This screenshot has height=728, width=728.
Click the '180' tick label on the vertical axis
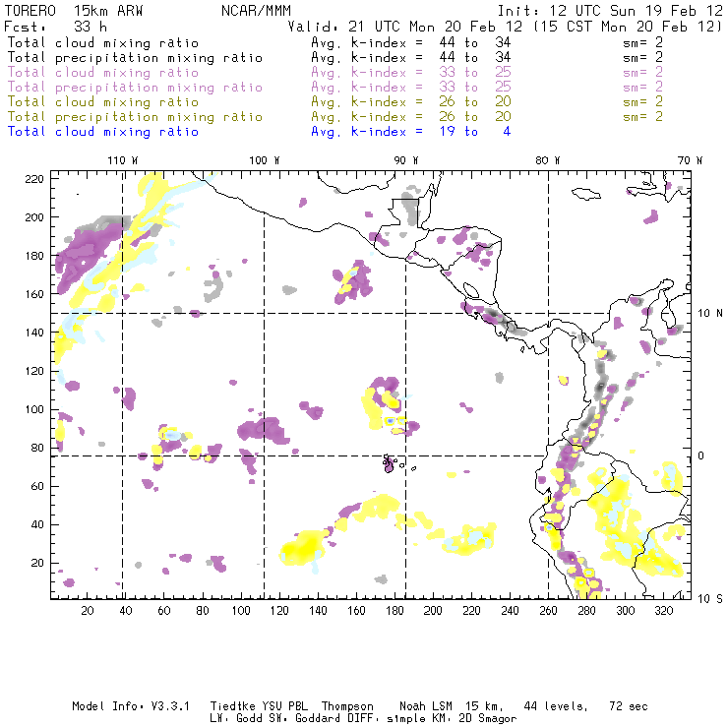tap(34, 256)
